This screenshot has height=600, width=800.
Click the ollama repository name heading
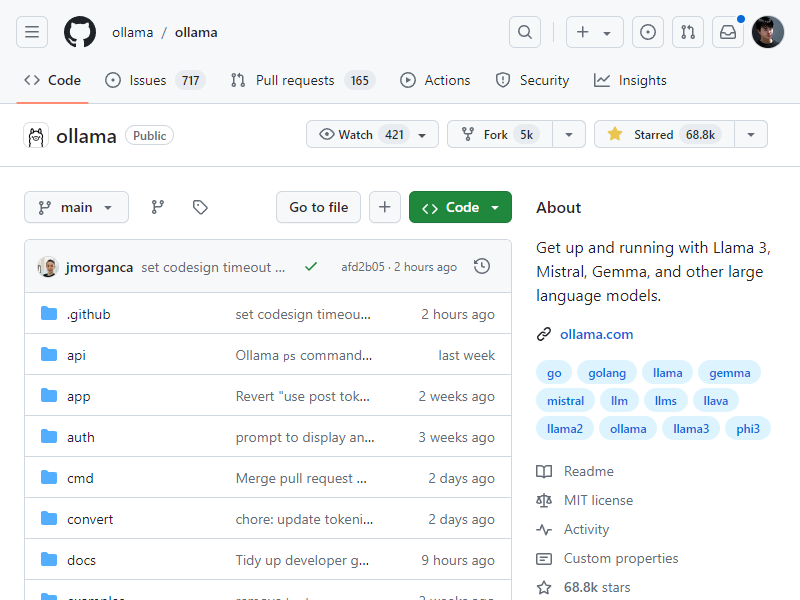click(x=86, y=136)
